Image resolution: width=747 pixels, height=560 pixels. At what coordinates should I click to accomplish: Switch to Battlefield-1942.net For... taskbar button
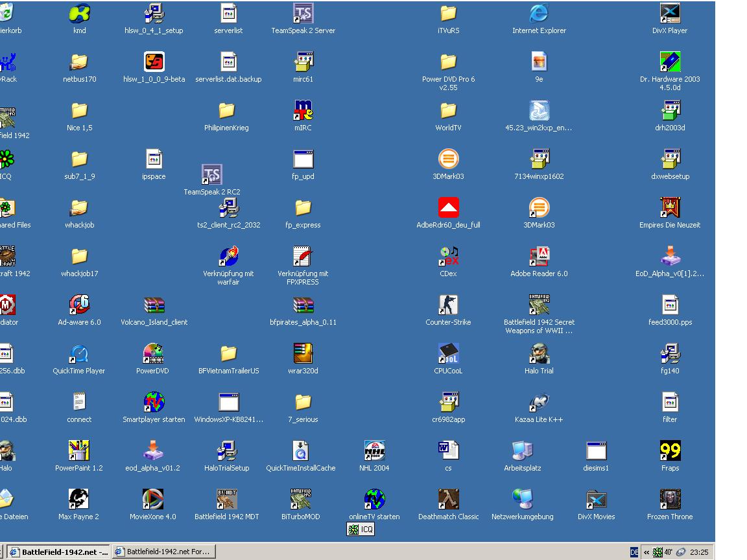(x=164, y=552)
